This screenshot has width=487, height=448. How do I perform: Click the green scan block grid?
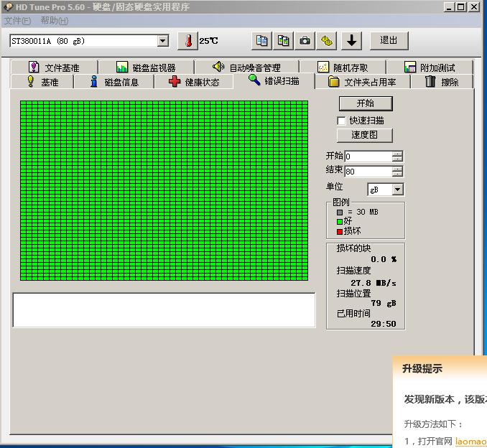click(x=164, y=190)
